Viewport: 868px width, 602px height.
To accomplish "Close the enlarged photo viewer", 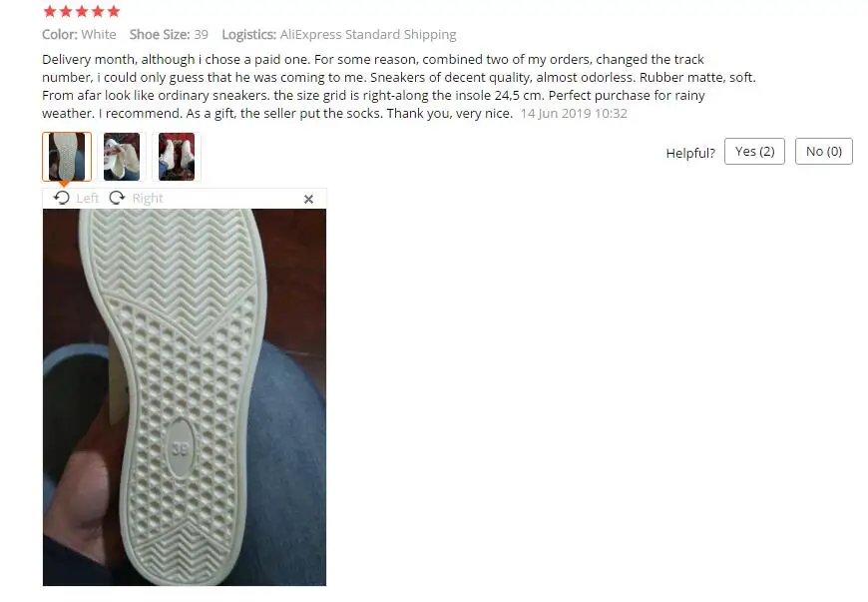I will 309,199.
